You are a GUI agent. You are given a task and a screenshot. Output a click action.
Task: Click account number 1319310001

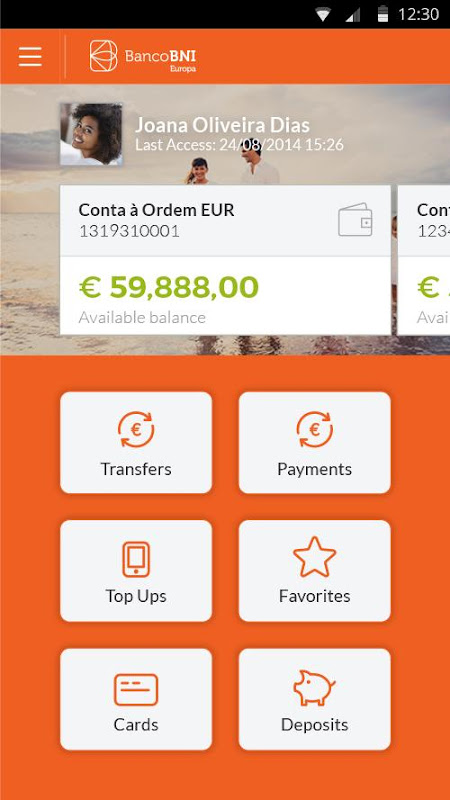click(x=129, y=232)
